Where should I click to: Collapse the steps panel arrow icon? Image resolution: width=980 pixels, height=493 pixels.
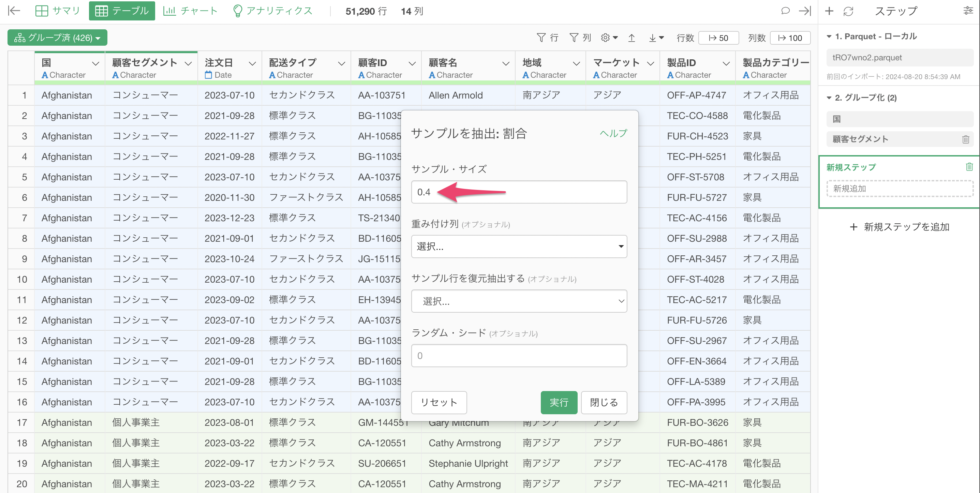(805, 11)
